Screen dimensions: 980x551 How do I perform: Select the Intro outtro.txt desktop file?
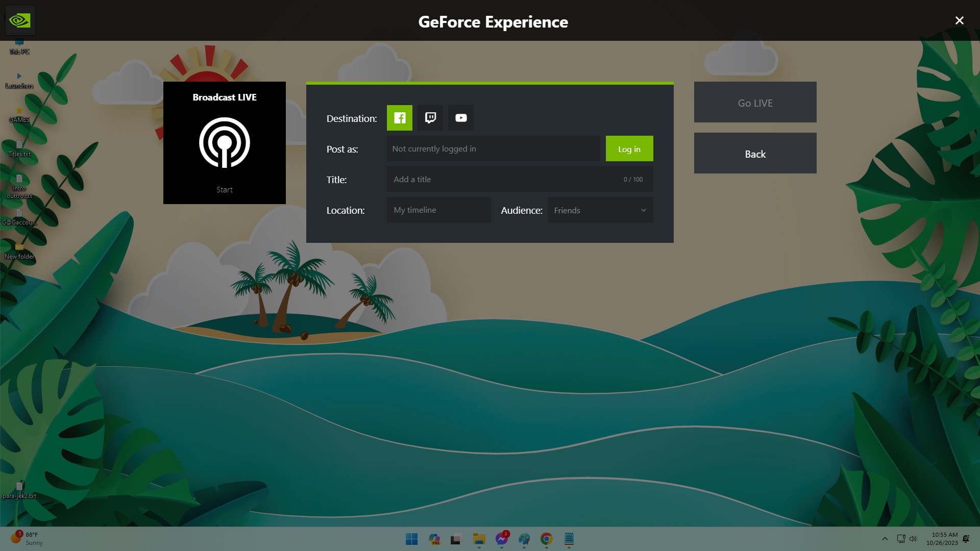[19, 187]
